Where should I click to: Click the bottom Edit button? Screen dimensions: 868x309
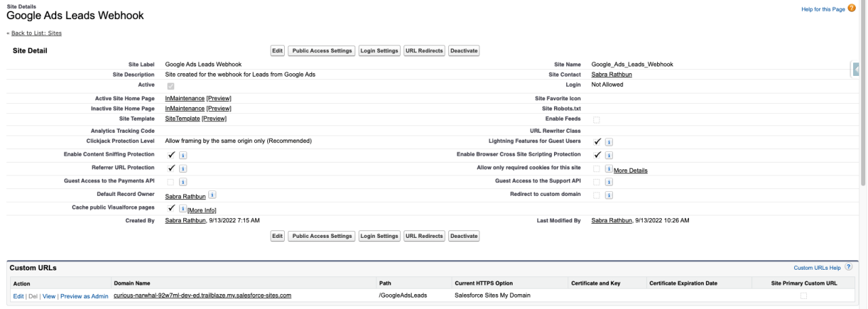click(x=277, y=236)
